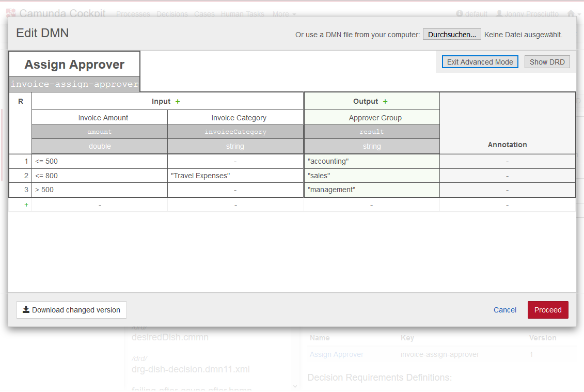Browse for DMN file with Durchsuchen
The width and height of the screenshot is (584, 392).
point(452,35)
